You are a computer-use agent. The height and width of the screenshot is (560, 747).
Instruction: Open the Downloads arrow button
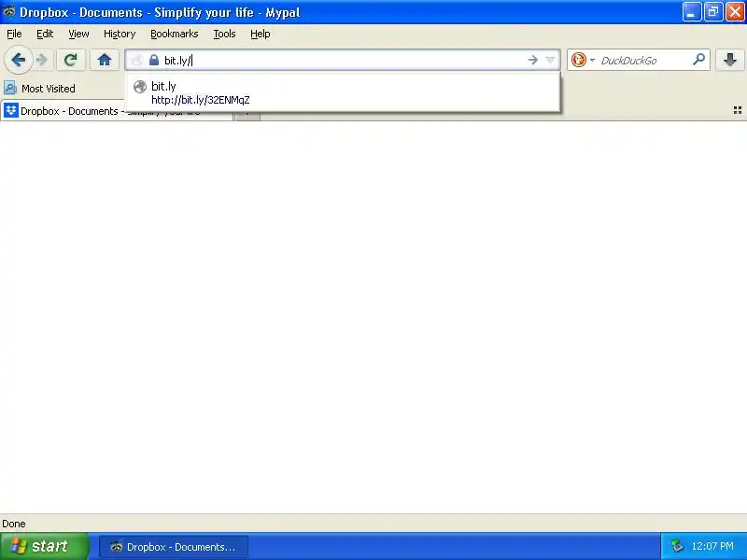coord(730,60)
